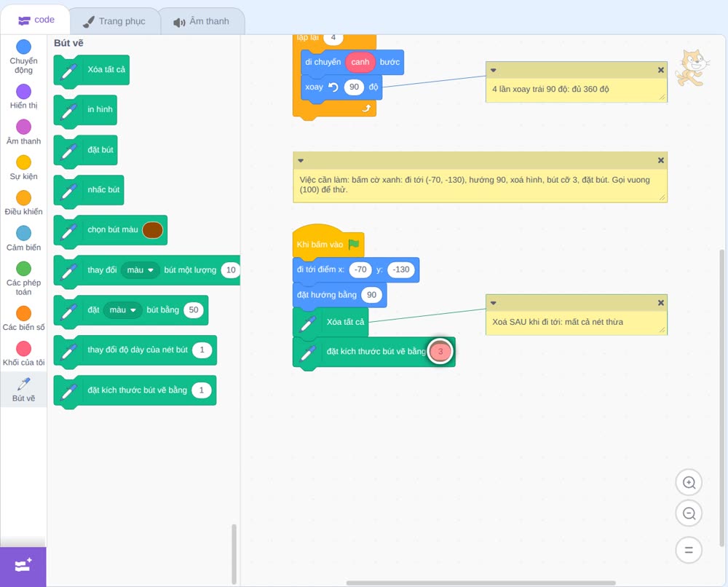Image resolution: width=728 pixels, height=587 pixels.
Task: Click the zoom out magnifier icon
Action: (x=689, y=513)
